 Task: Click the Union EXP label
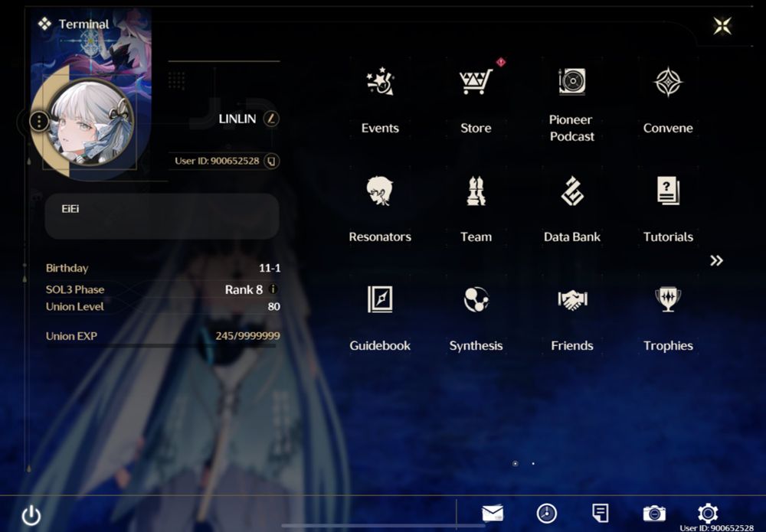point(71,336)
